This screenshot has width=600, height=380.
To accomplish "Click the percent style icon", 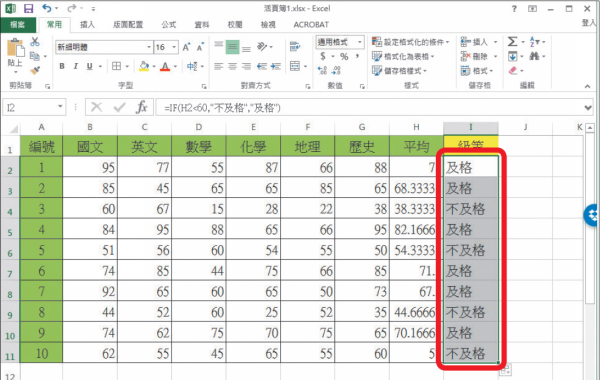I will click(344, 57).
